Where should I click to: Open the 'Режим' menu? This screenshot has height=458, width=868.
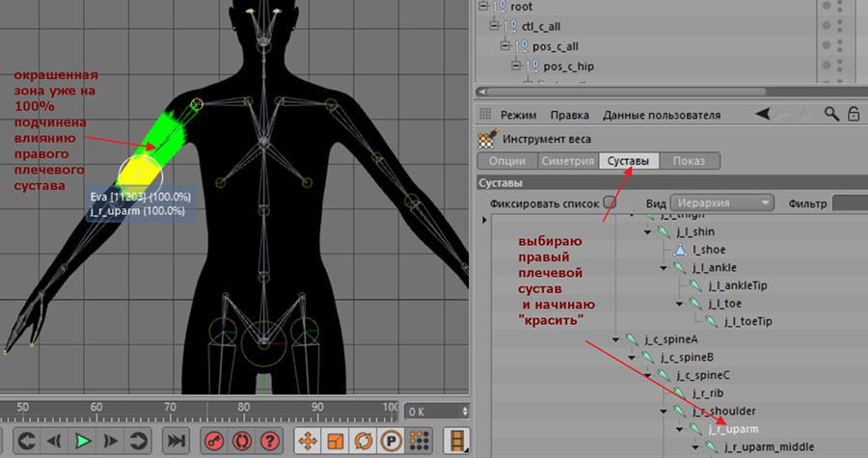tap(518, 115)
